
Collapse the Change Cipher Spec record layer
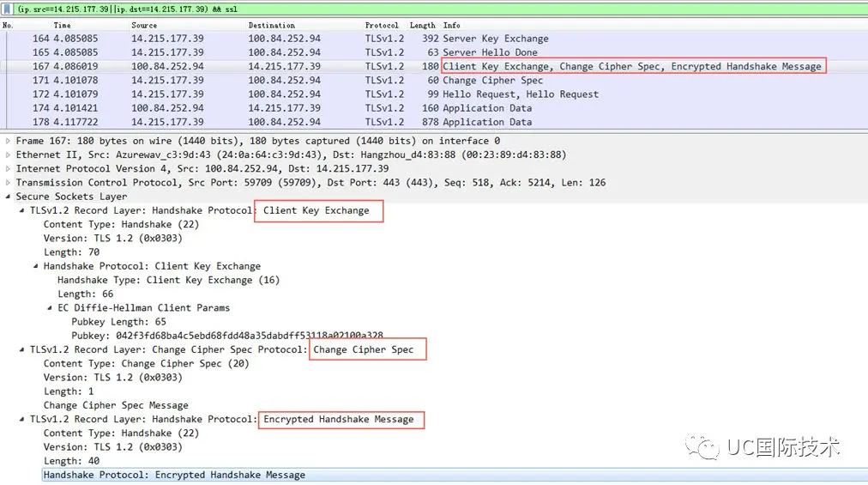(x=21, y=349)
